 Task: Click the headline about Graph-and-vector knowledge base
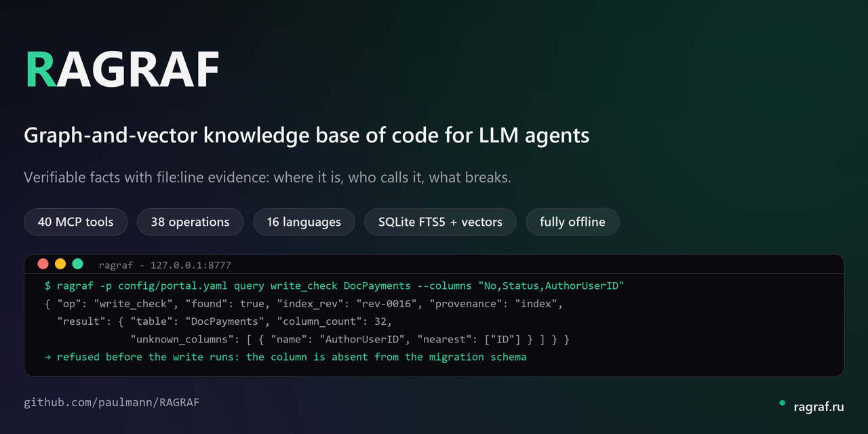(x=307, y=136)
